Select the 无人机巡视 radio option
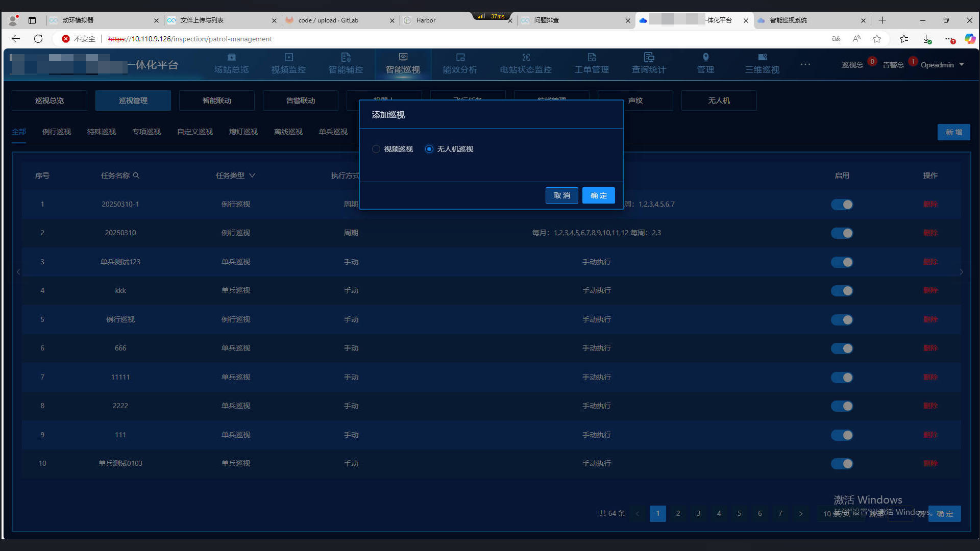This screenshot has width=980, height=551. (x=429, y=149)
